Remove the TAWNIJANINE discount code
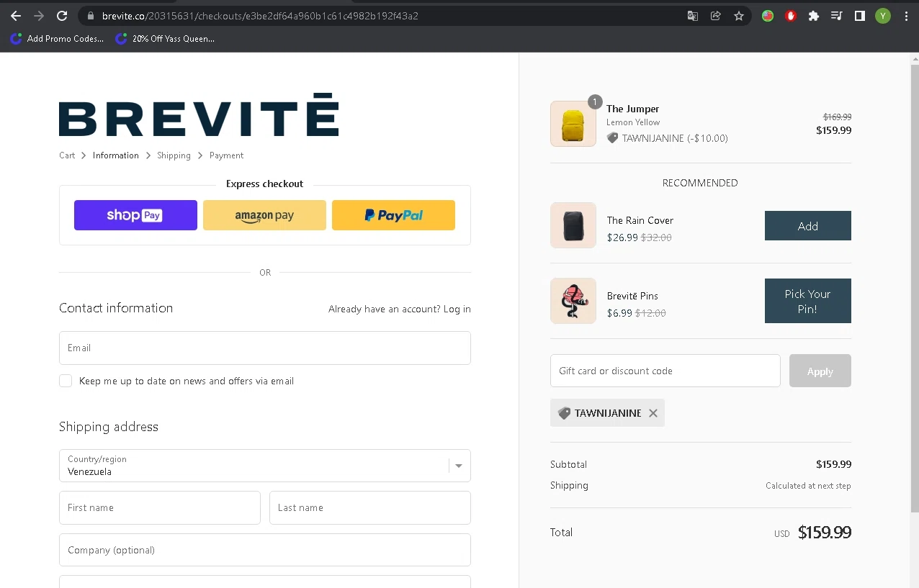919x588 pixels. [653, 413]
